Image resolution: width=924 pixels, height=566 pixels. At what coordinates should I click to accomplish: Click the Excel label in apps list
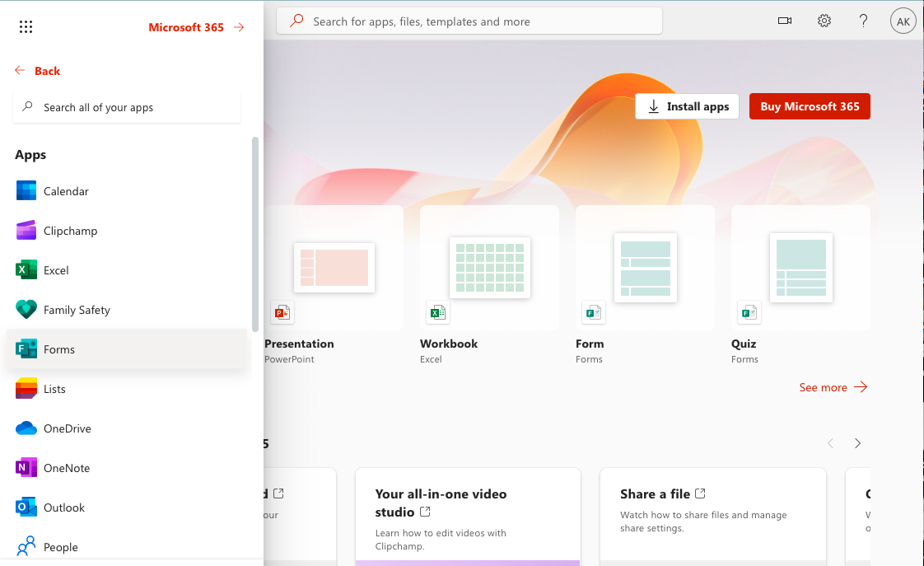coord(56,270)
